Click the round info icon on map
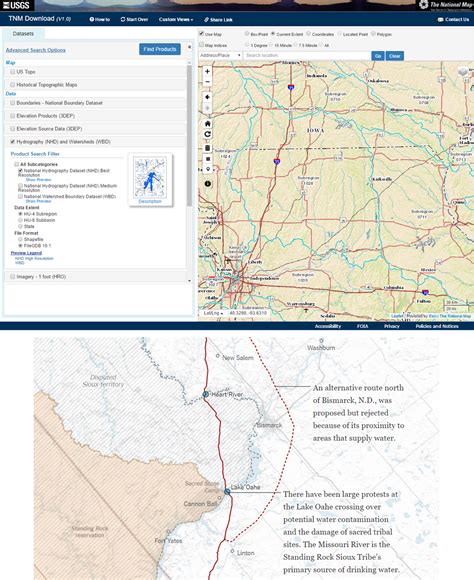474x580 pixels. click(208, 183)
